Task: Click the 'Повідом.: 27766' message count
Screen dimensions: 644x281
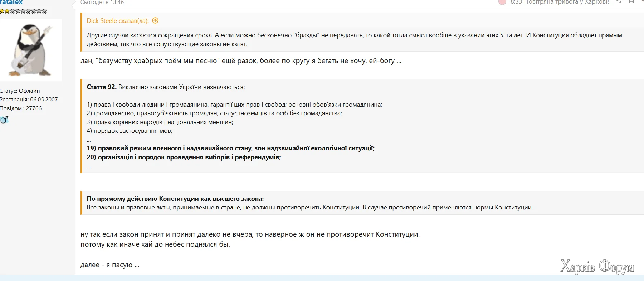Action: 21,108
